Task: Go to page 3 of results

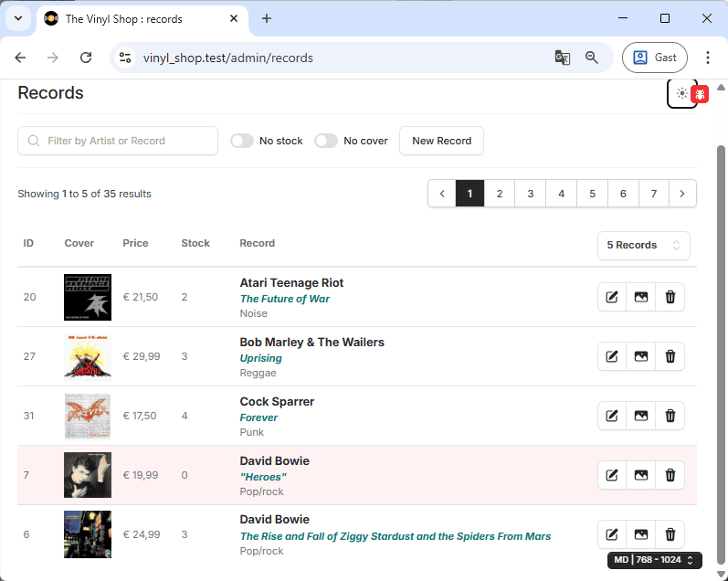Action: 530,194
